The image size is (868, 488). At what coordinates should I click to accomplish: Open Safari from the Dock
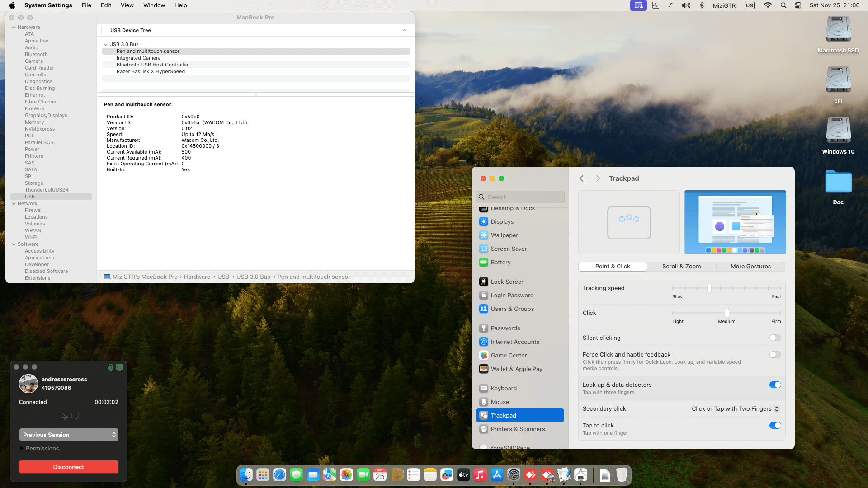coord(279,475)
